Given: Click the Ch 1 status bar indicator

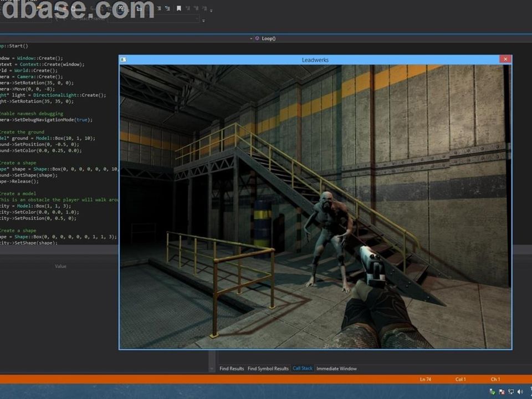Looking at the screenshot, I should (x=495, y=379).
